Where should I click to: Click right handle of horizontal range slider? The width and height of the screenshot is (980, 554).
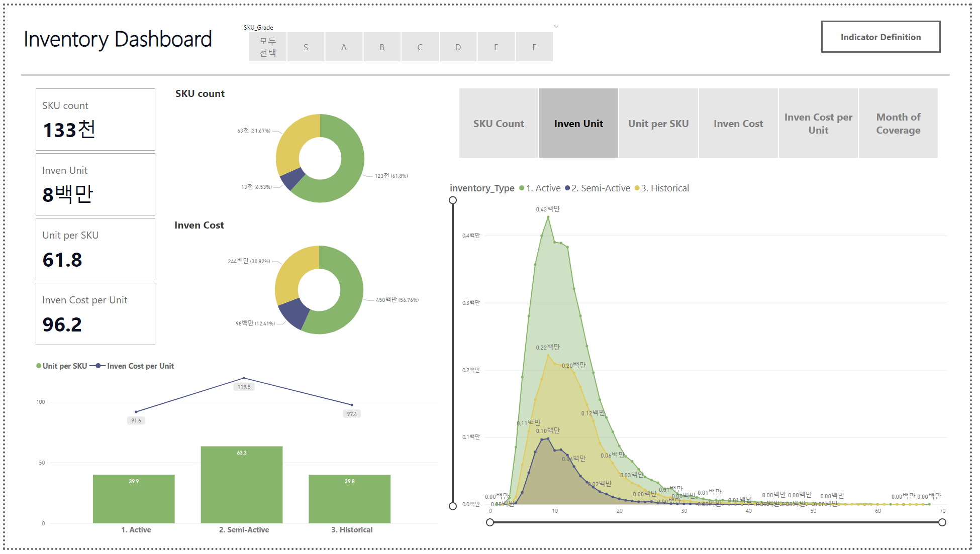click(942, 522)
